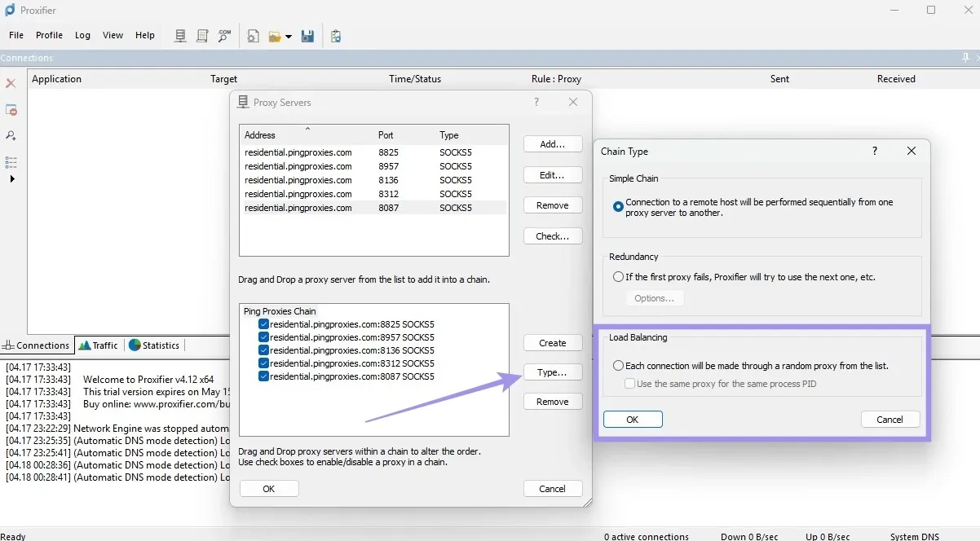Open the Log menu
This screenshot has width=980, height=541.
82,35
